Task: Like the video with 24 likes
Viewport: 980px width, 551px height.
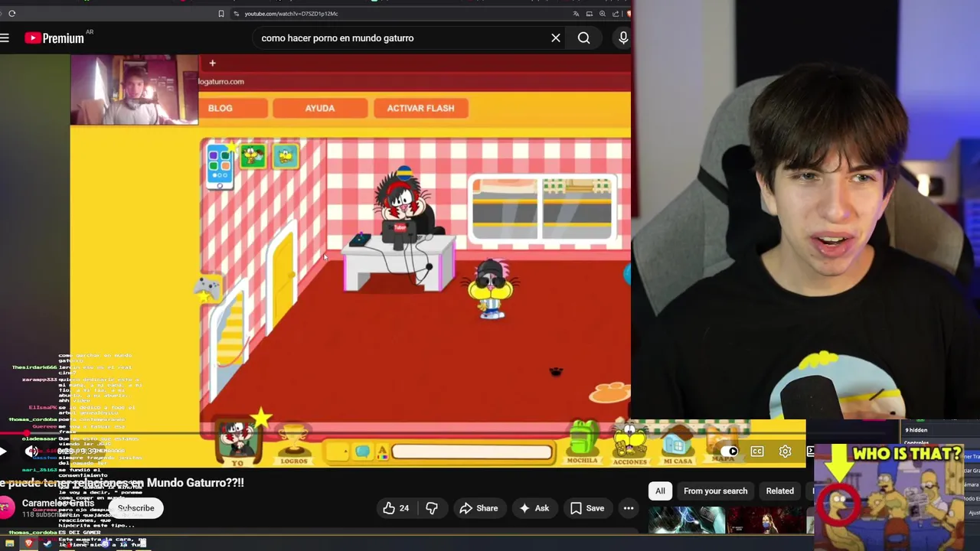Action: pyautogui.click(x=396, y=508)
